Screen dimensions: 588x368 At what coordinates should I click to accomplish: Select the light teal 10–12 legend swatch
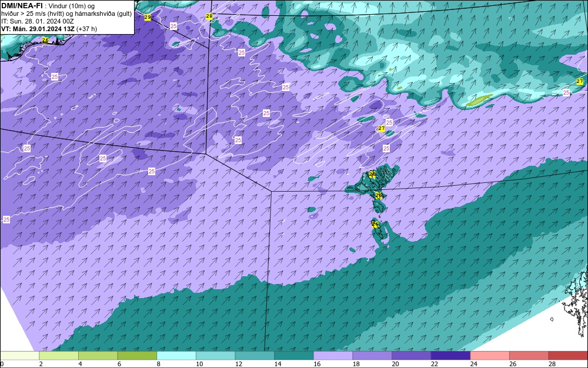[216, 356]
